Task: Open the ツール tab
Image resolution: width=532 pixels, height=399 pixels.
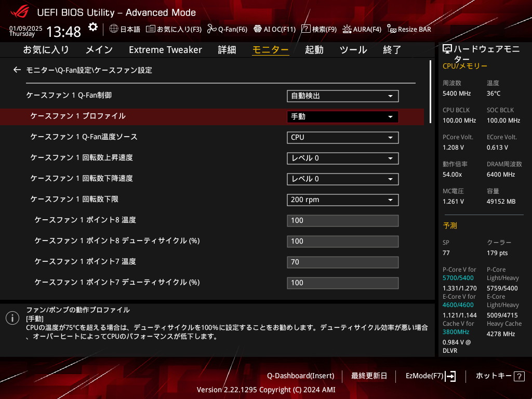Action: 353,50
